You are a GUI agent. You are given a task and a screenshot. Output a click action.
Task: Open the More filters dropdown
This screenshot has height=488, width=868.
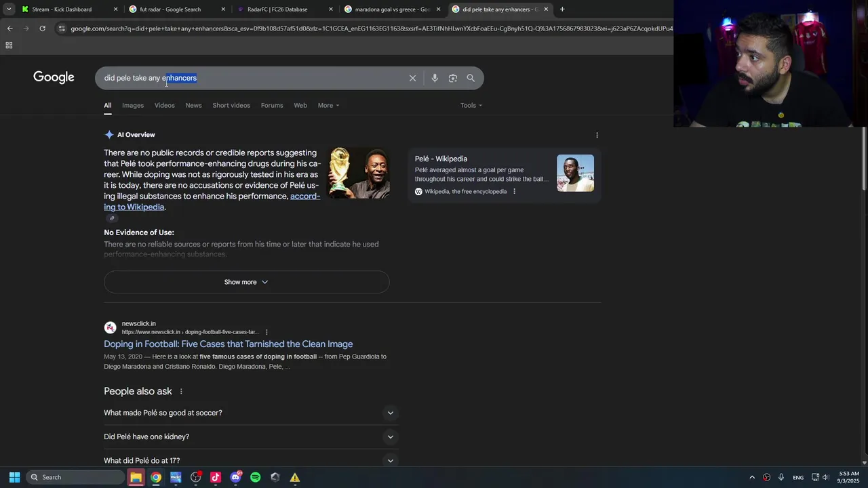pyautogui.click(x=328, y=105)
